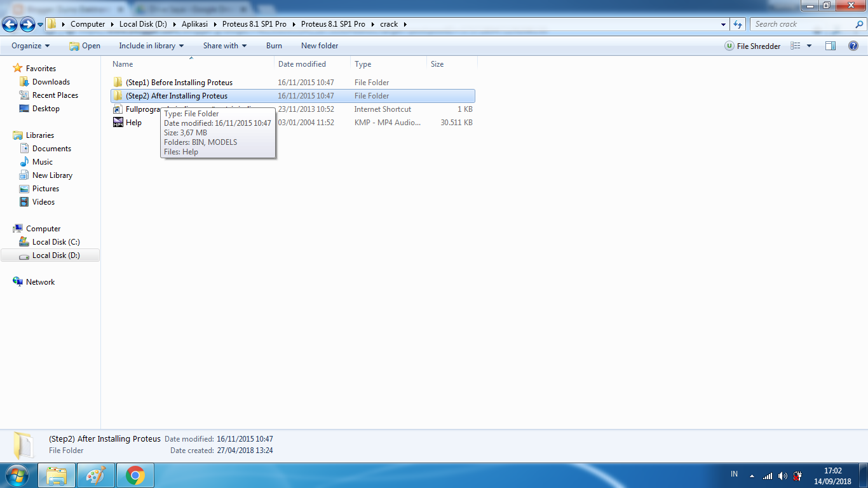Select Favorites in the navigation pane
This screenshot has height=488, width=868.
pyautogui.click(x=41, y=69)
